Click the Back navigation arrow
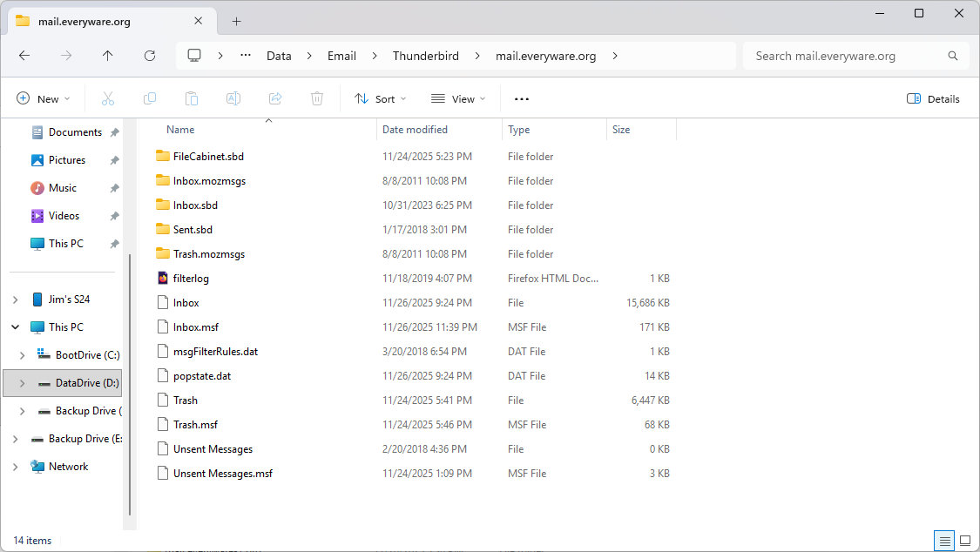The image size is (980, 552). click(24, 56)
